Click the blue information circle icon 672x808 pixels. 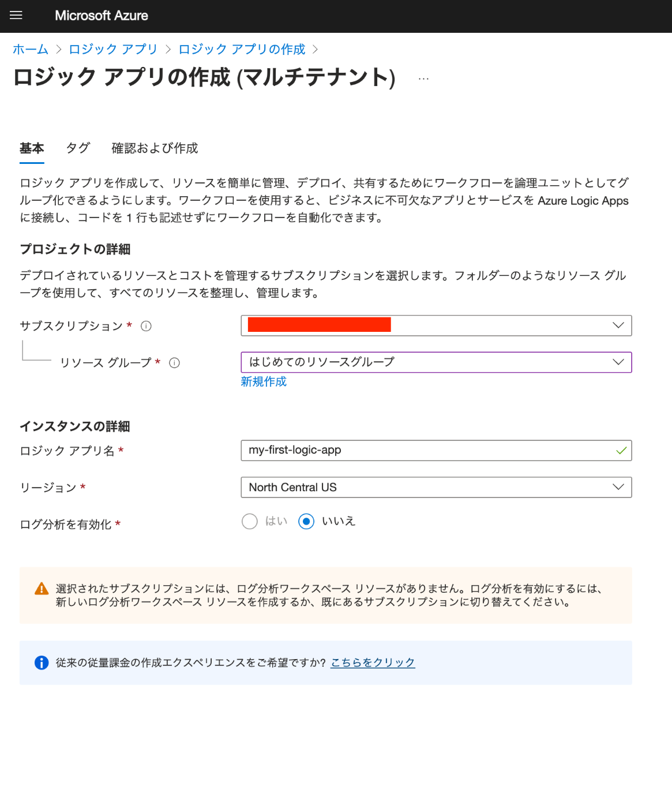coord(42,663)
